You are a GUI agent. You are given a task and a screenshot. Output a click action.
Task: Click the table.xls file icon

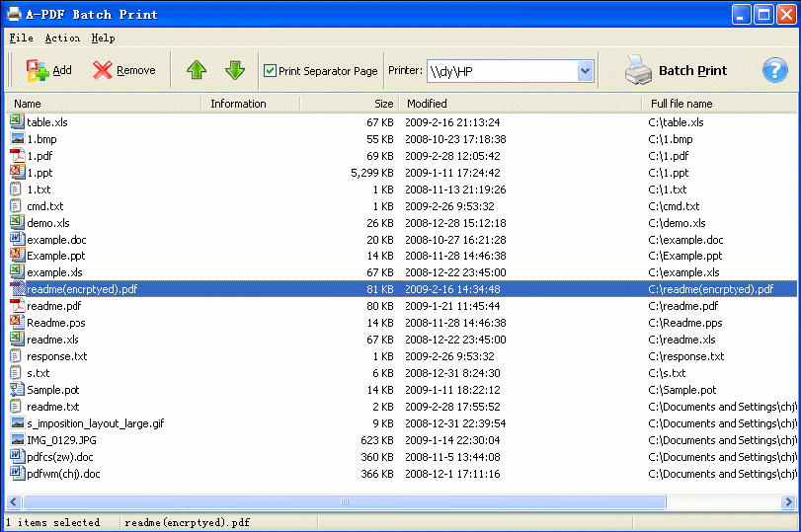pyautogui.click(x=17, y=121)
